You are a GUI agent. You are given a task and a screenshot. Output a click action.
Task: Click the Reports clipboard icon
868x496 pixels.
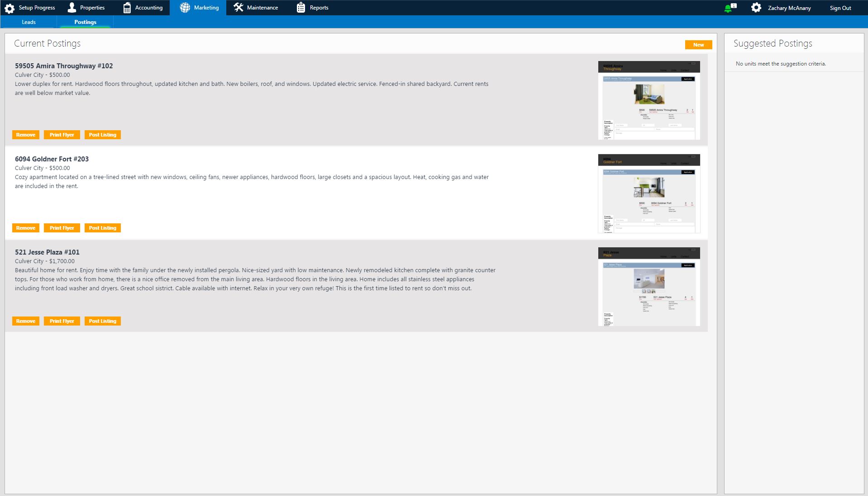[x=301, y=8]
